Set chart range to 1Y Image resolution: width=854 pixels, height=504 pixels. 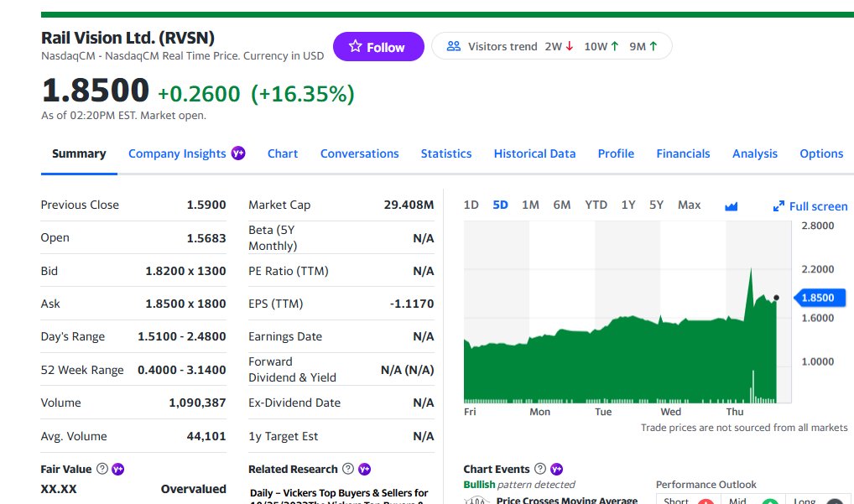pos(628,205)
